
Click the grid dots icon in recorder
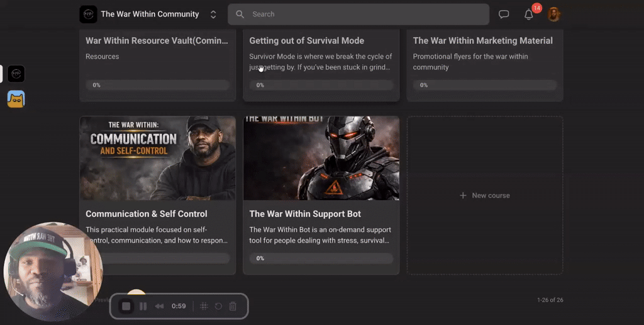(x=204, y=306)
